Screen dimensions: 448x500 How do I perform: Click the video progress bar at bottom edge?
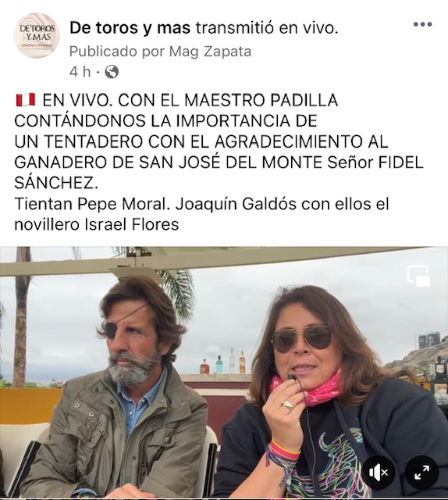(x=224, y=498)
